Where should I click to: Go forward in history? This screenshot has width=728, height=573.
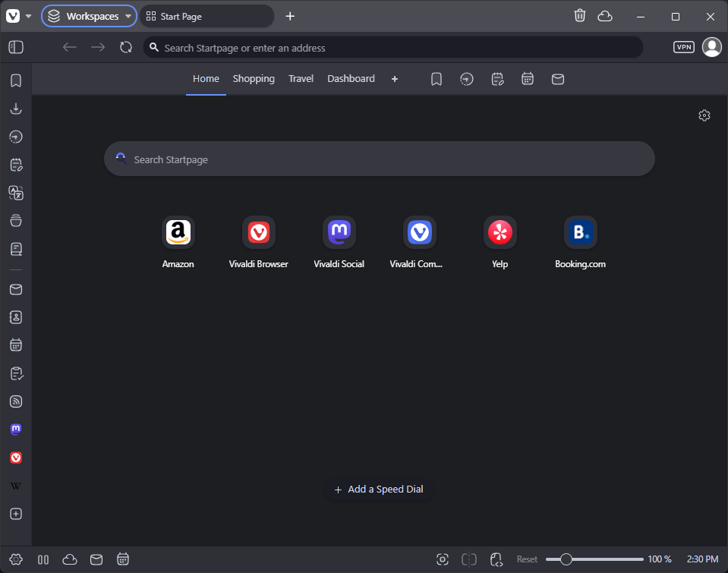98,47
